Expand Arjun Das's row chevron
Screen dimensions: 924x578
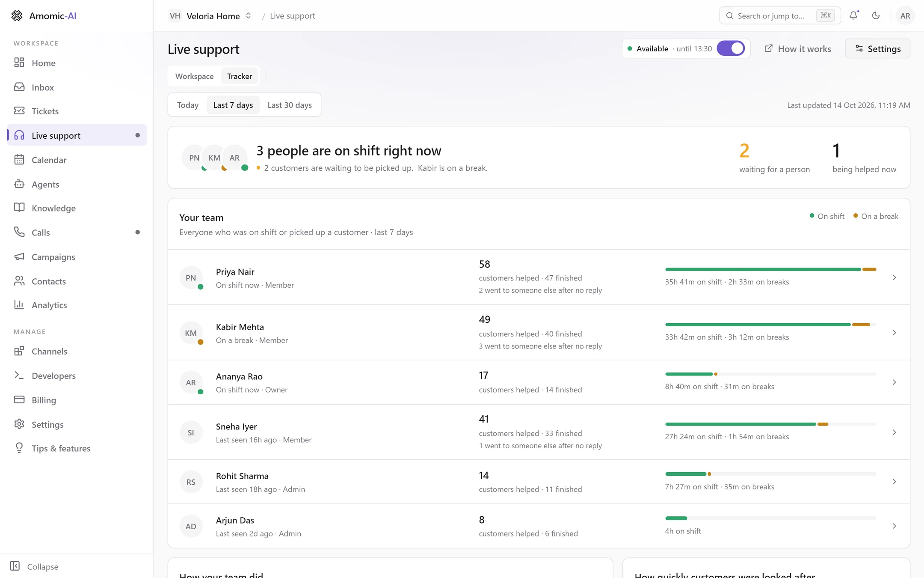coord(894,526)
